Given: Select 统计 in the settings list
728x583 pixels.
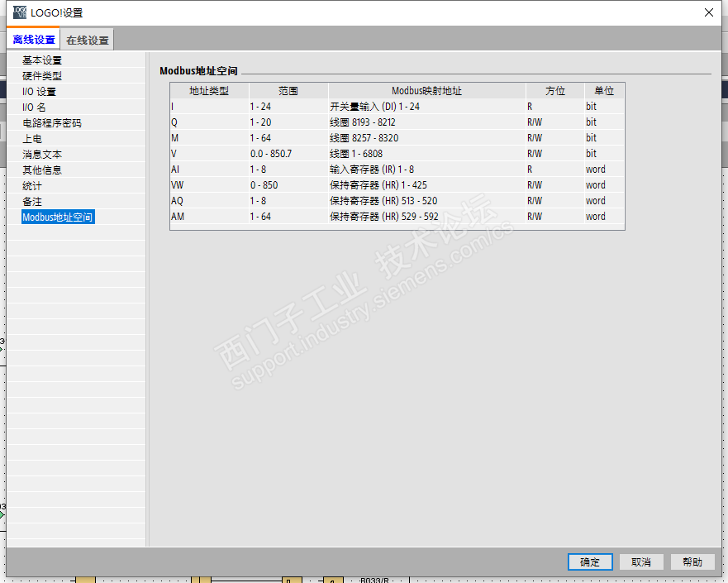Looking at the screenshot, I should coord(32,186).
